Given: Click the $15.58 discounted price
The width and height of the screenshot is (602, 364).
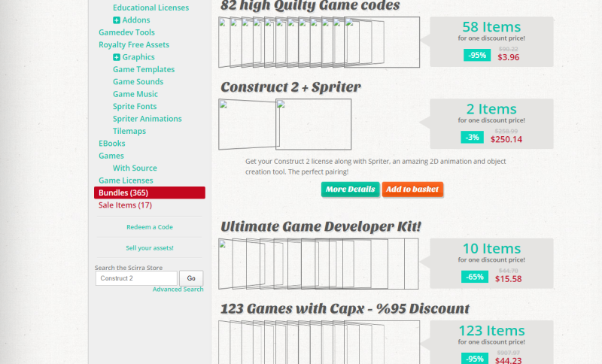Looking at the screenshot, I should pos(509,279).
